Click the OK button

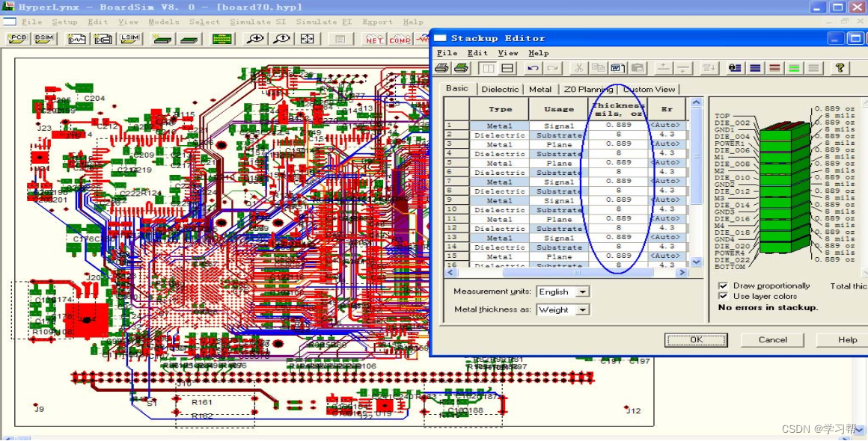click(696, 340)
